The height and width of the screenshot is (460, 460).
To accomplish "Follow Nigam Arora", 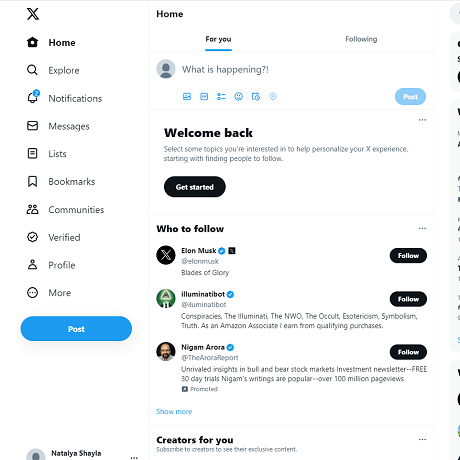I will tap(408, 352).
